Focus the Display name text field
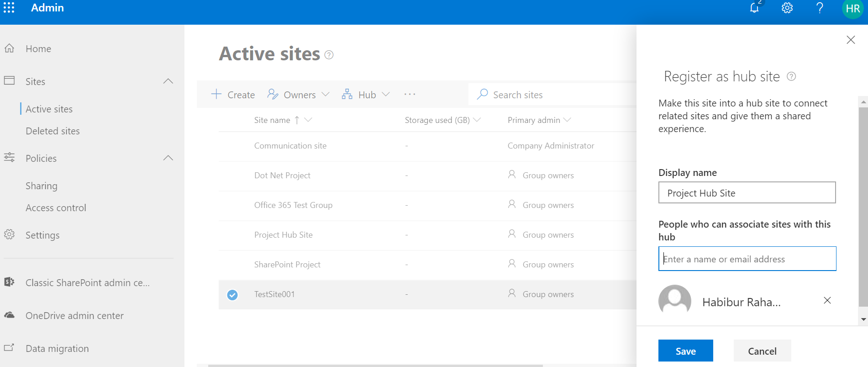The image size is (868, 367). 747,193
